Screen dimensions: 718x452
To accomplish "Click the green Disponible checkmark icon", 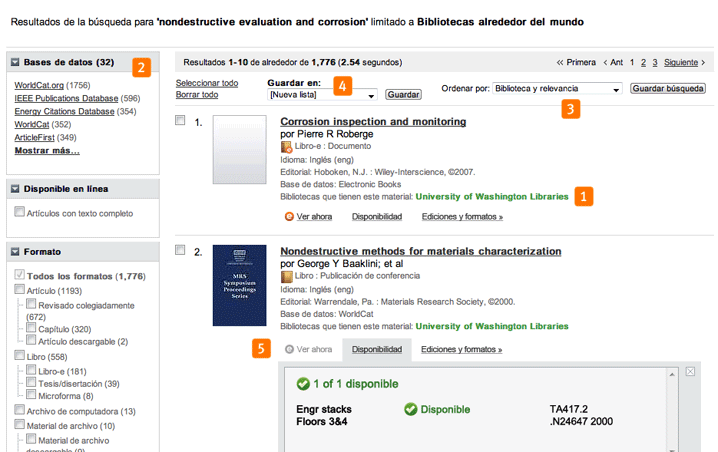I will pyautogui.click(x=410, y=409).
